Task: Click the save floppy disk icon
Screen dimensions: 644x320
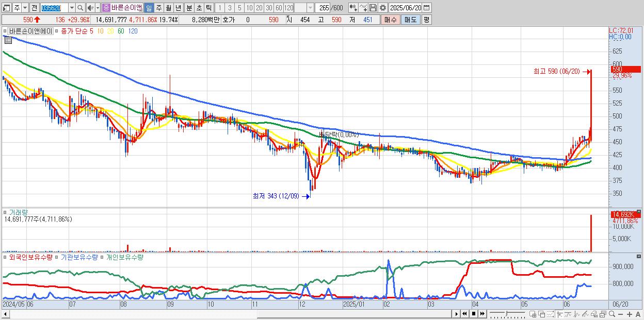Action: click(x=373, y=8)
